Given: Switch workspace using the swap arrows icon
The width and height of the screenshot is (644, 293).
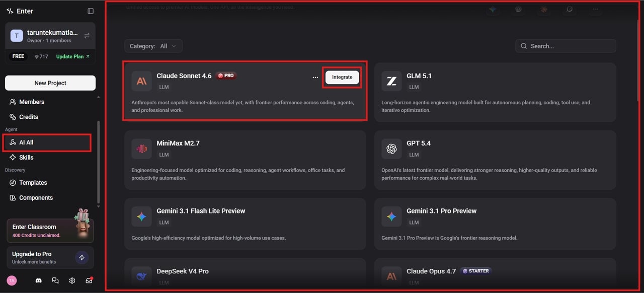Looking at the screenshot, I should click(x=87, y=36).
